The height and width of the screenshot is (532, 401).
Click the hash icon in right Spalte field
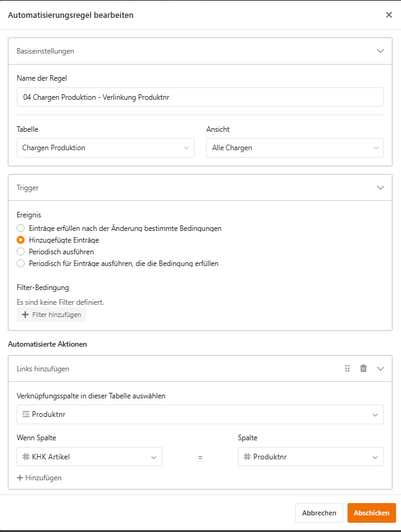pos(247,457)
